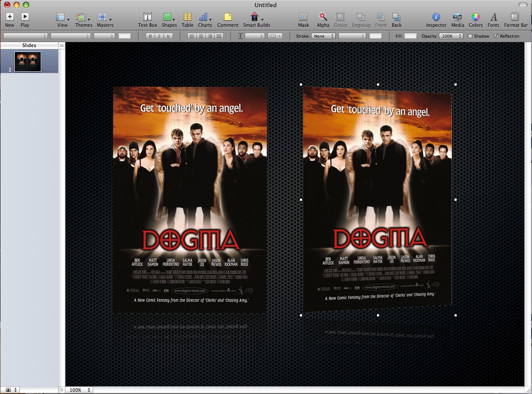Toggle underline text formatting

coord(168,36)
